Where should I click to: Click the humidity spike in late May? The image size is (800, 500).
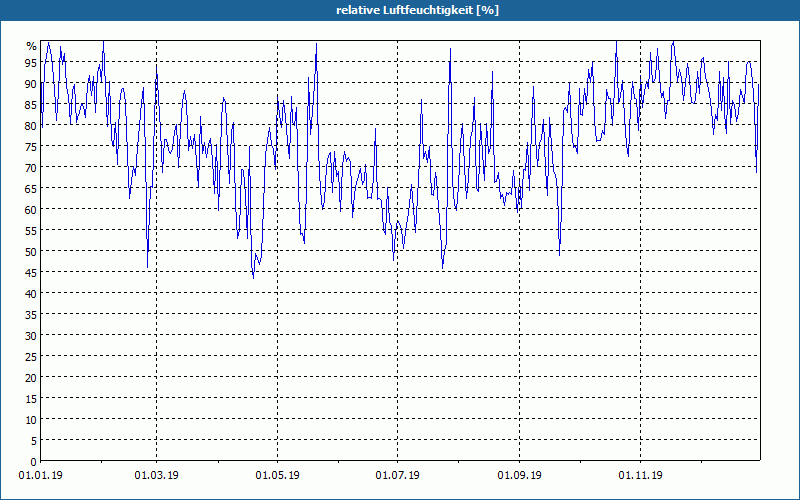316,44
